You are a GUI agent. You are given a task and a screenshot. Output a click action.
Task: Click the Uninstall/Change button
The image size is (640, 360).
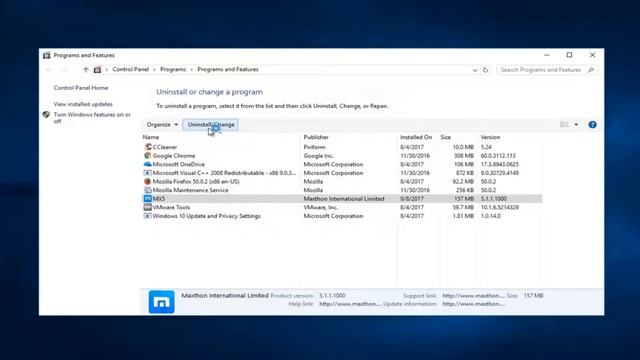click(x=211, y=124)
